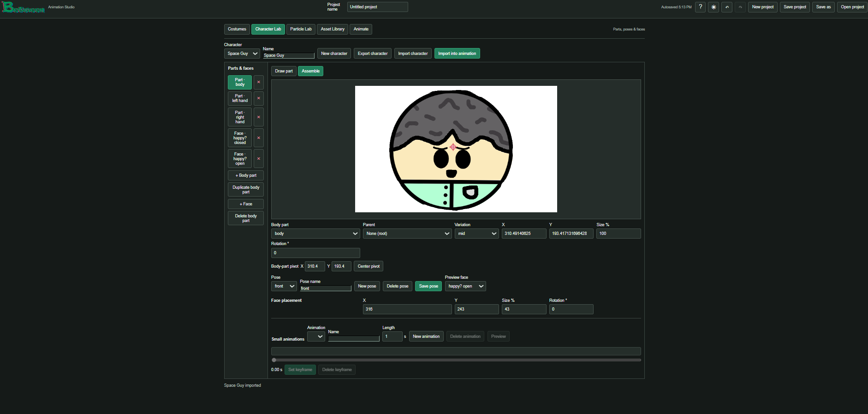The width and height of the screenshot is (868, 414).
Task: Remove the happy? closed face with its X
Action: click(x=259, y=138)
